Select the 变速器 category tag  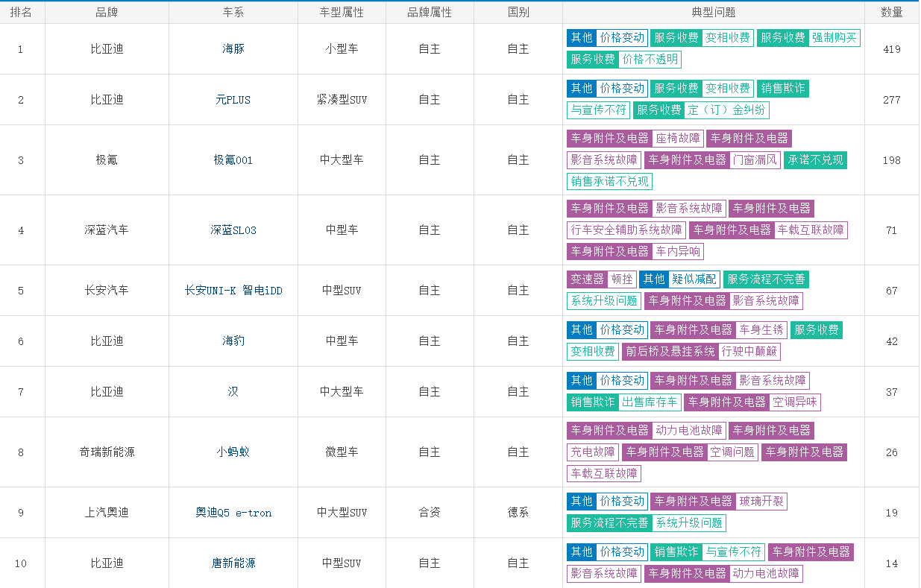pos(587,279)
